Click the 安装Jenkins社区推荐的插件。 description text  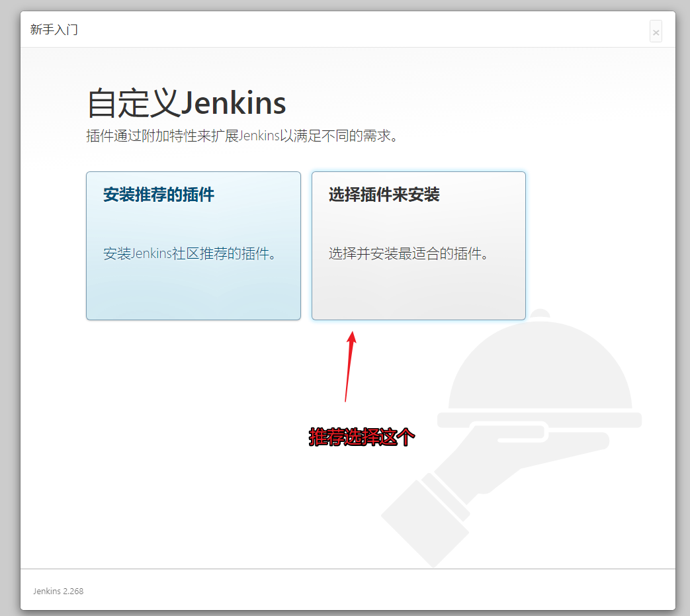[x=190, y=253]
